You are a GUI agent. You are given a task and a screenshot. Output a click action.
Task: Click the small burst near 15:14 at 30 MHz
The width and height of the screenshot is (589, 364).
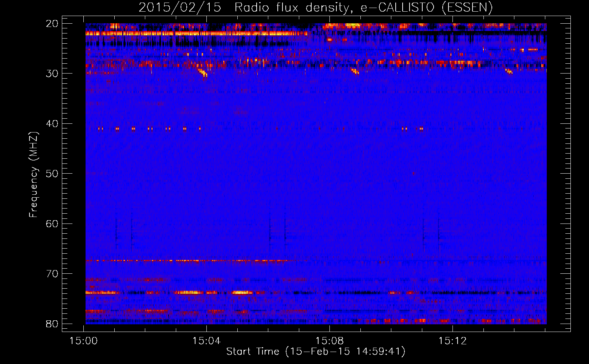[509, 71]
